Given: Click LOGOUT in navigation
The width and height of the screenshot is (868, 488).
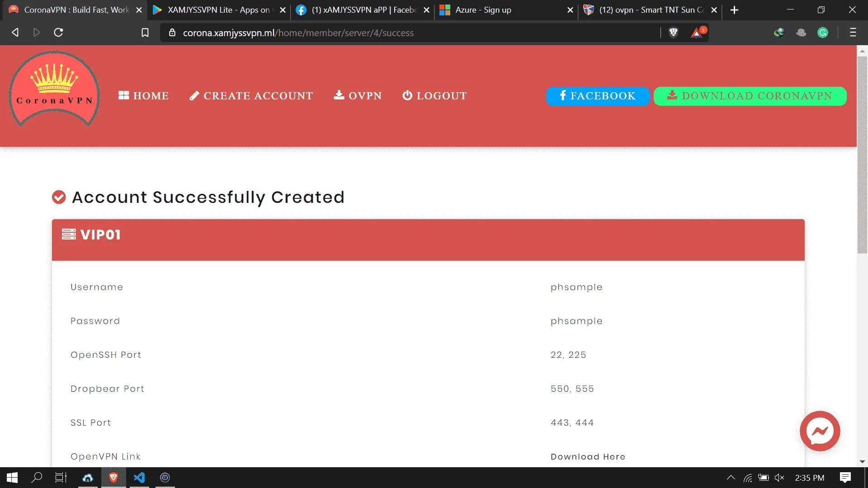Looking at the screenshot, I should click(x=434, y=96).
